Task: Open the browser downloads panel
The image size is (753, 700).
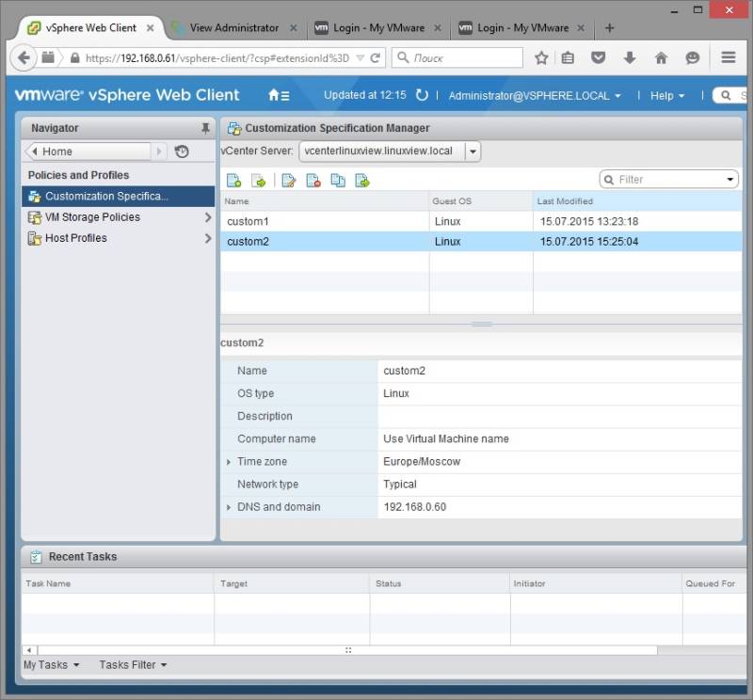Action: 630,58
